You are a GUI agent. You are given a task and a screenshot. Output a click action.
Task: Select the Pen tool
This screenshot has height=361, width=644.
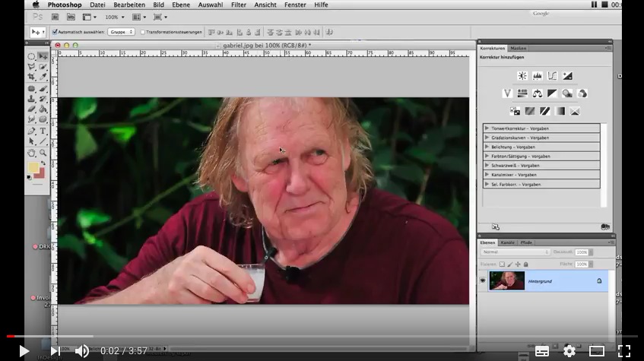(32, 131)
